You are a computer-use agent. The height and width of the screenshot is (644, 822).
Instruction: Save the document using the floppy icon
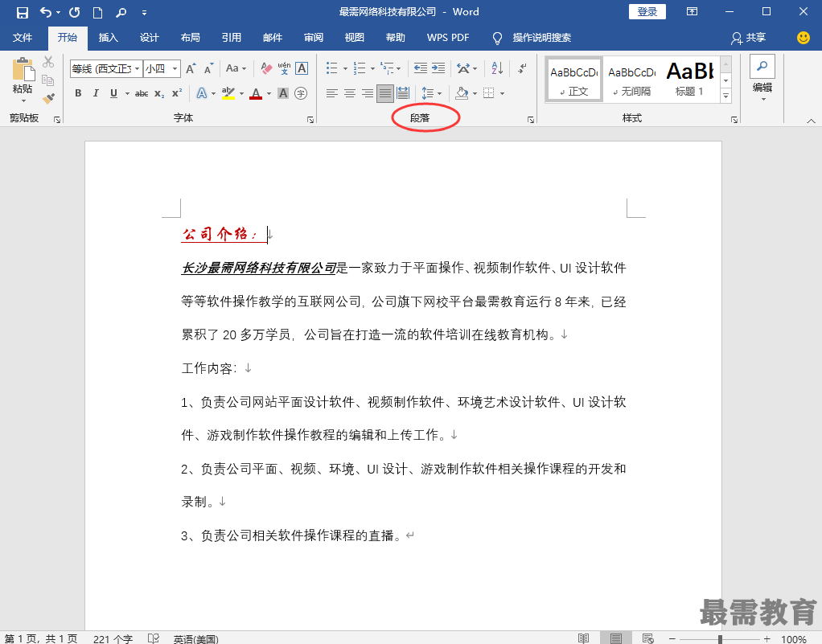[x=22, y=13]
